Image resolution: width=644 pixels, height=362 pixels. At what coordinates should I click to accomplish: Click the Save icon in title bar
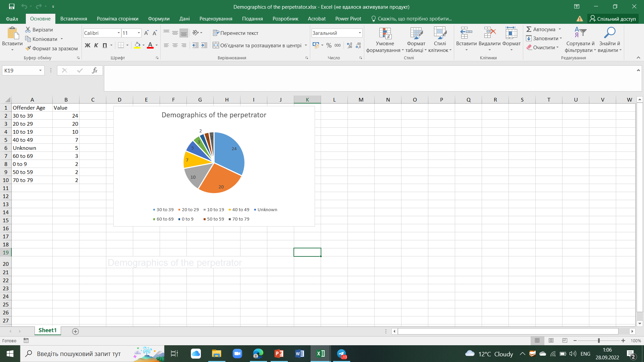coord(11,6)
